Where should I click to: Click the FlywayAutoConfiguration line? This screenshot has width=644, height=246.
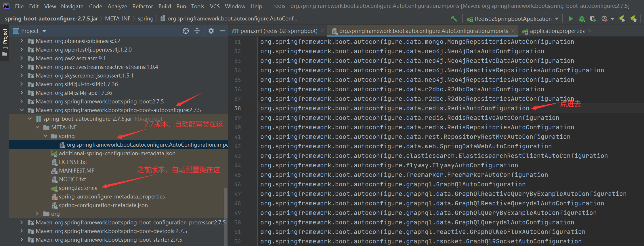click(389, 165)
